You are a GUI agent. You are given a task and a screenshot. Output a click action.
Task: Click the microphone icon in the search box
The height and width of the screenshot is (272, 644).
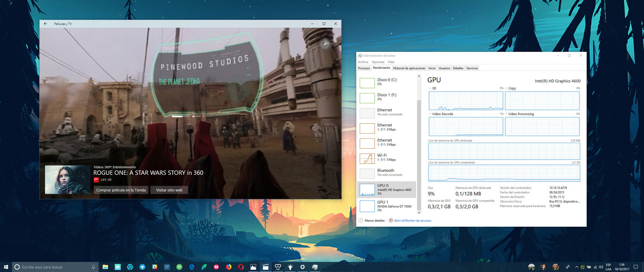(94, 267)
